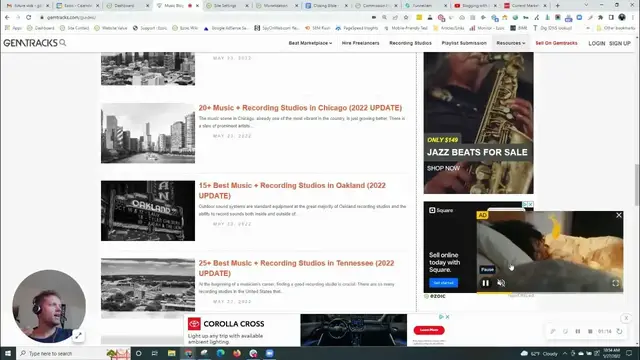Open the recorder drawing pen tool

tap(553, 331)
